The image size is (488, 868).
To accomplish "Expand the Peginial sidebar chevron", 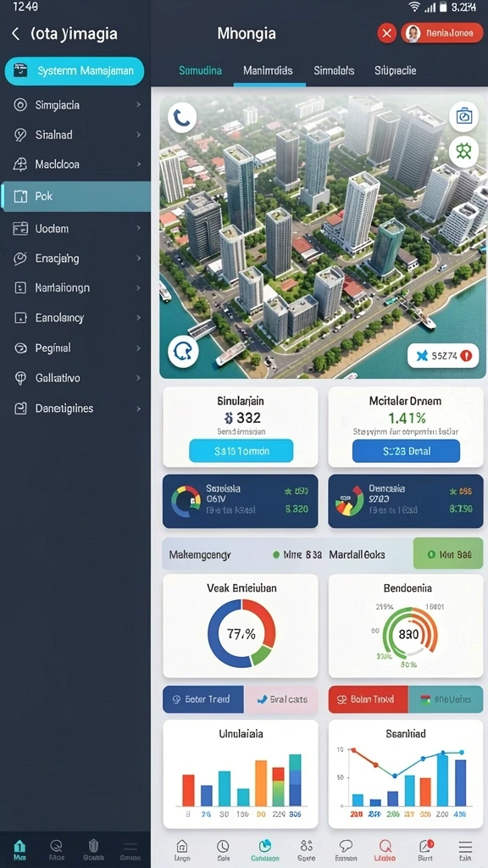I will pyautogui.click(x=138, y=348).
